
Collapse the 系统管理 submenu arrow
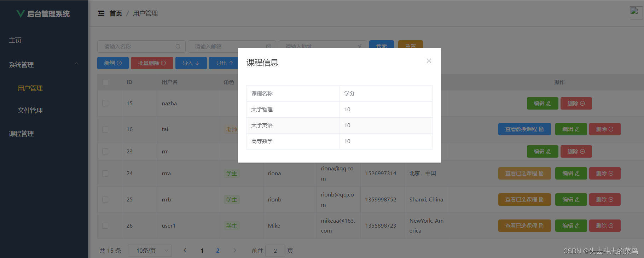tap(76, 64)
